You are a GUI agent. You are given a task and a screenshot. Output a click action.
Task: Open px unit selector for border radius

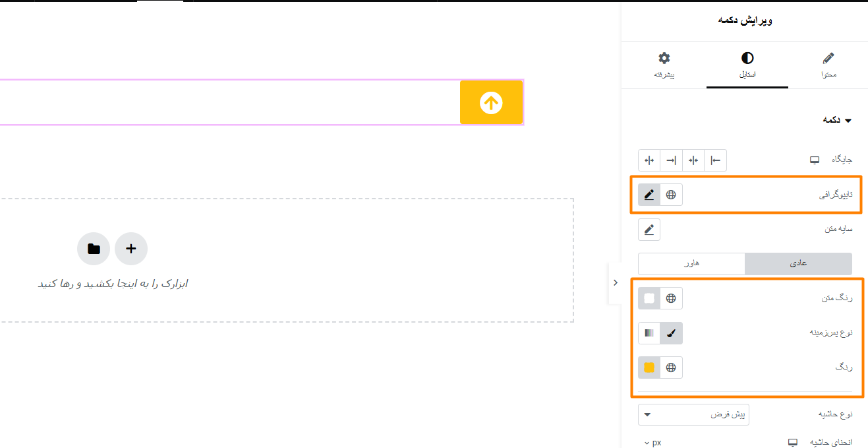pos(652,442)
